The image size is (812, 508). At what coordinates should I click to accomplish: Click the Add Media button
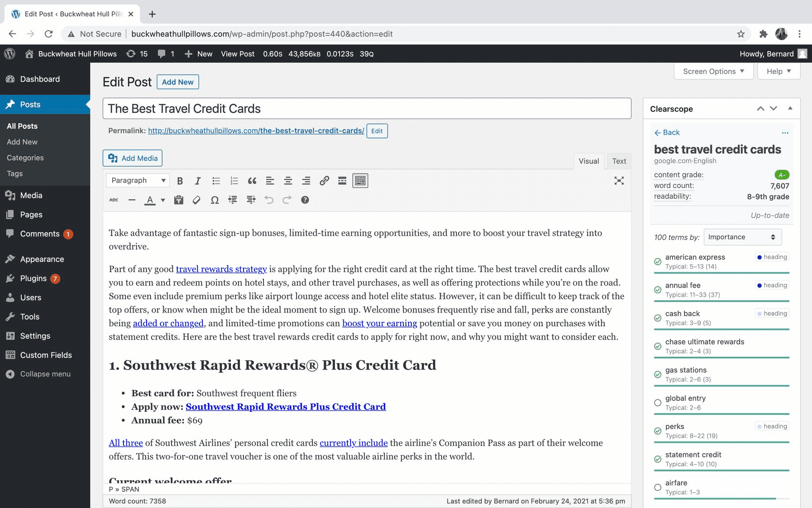click(x=133, y=158)
